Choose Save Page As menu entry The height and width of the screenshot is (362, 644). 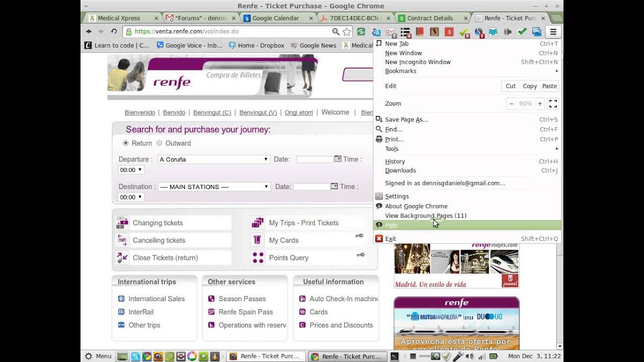(467, 120)
